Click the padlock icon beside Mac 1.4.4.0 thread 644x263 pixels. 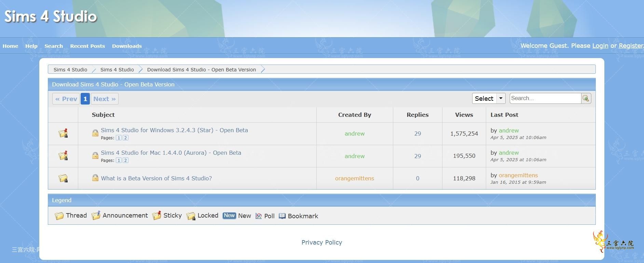pyautogui.click(x=95, y=155)
